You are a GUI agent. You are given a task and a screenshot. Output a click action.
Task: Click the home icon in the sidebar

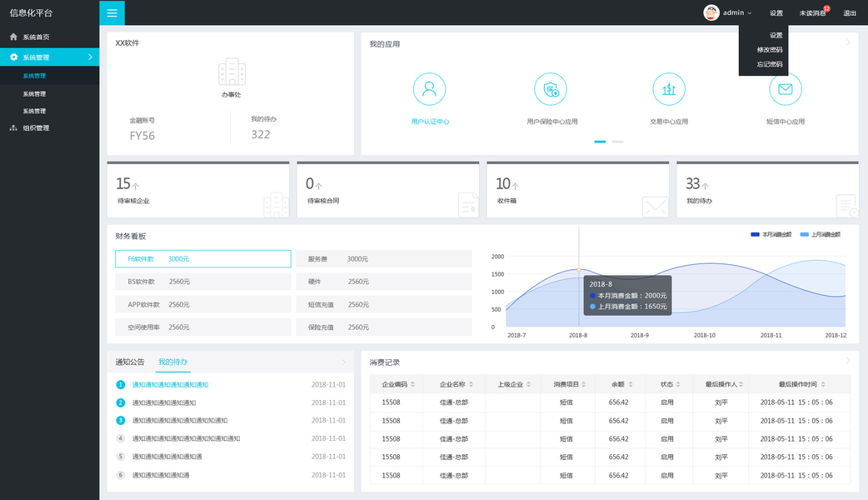tap(13, 37)
